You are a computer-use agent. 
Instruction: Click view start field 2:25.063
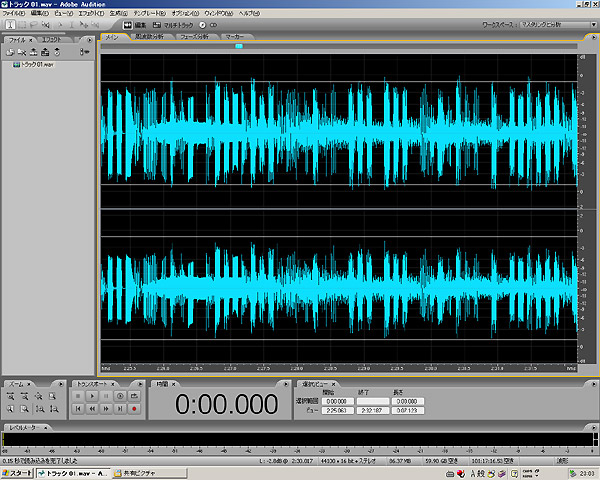click(337, 410)
